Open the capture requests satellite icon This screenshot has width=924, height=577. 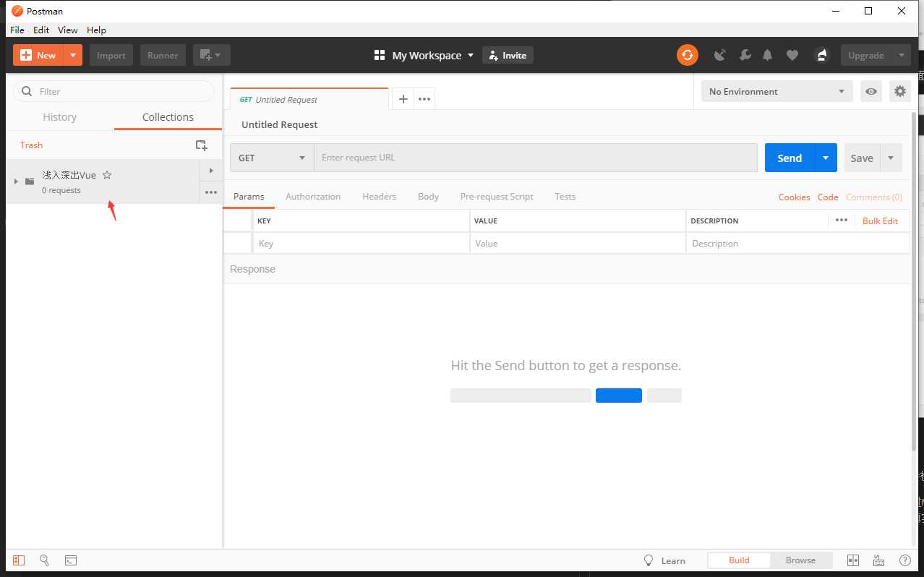point(719,55)
